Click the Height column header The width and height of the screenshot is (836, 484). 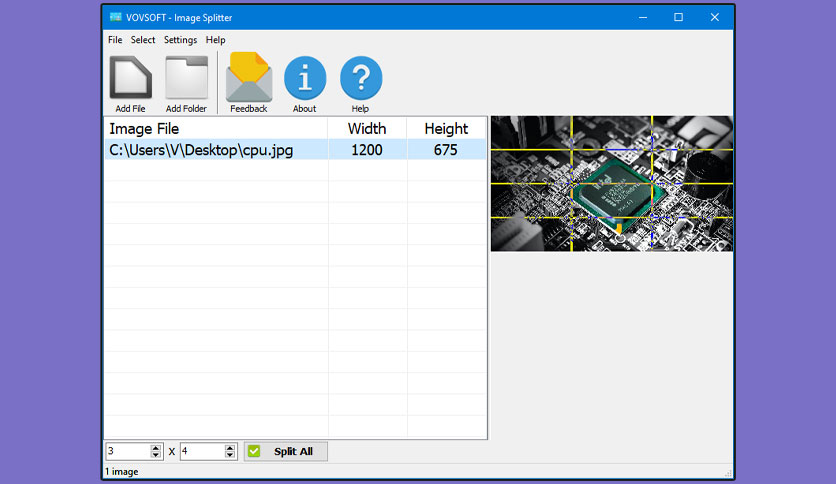click(446, 128)
